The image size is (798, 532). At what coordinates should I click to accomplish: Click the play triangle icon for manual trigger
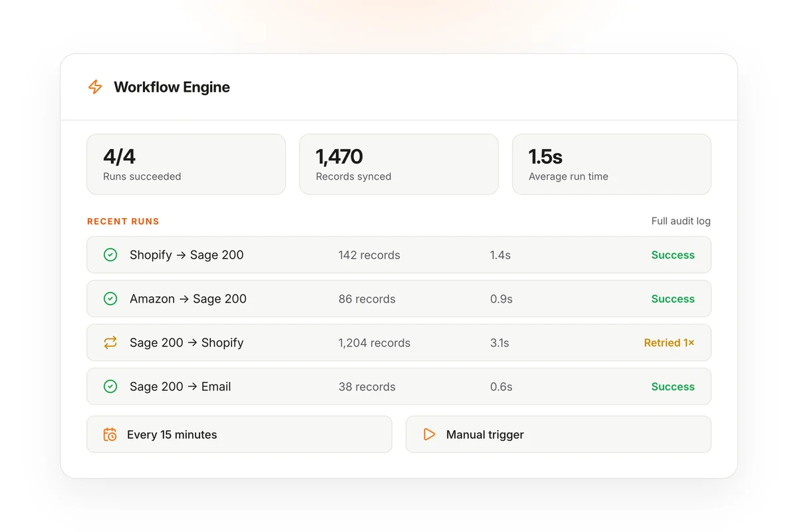(x=430, y=434)
